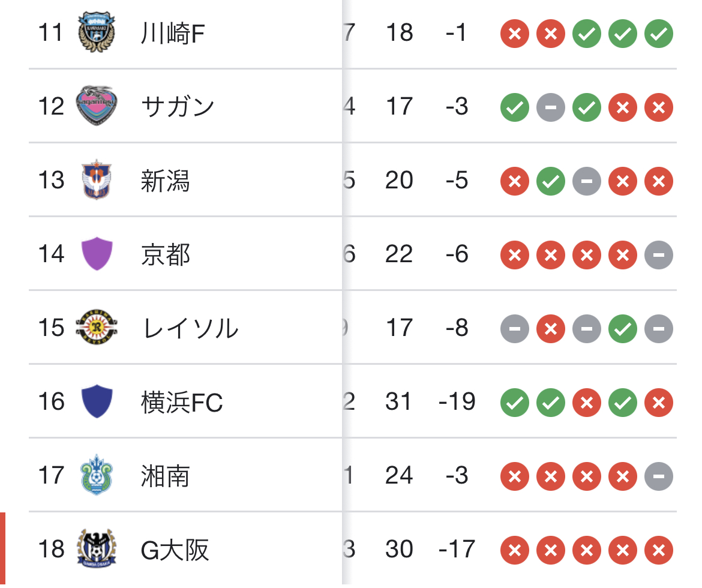Viewport: 702px width, 588px height.
Task: Click the Kawasaki Frontale crest icon
Action: [x=97, y=32]
